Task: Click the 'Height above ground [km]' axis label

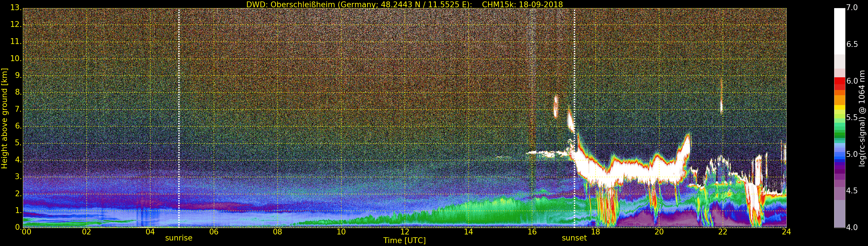Action: 4,118
